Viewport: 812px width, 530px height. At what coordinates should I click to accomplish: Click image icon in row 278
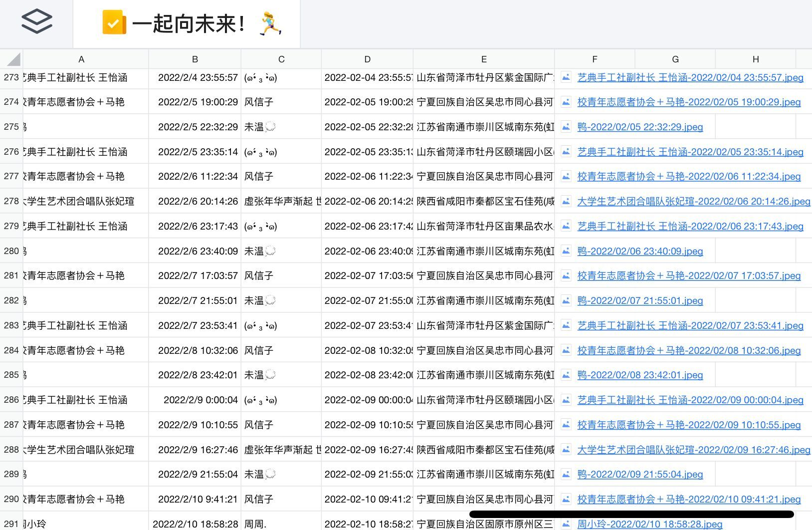(566, 201)
